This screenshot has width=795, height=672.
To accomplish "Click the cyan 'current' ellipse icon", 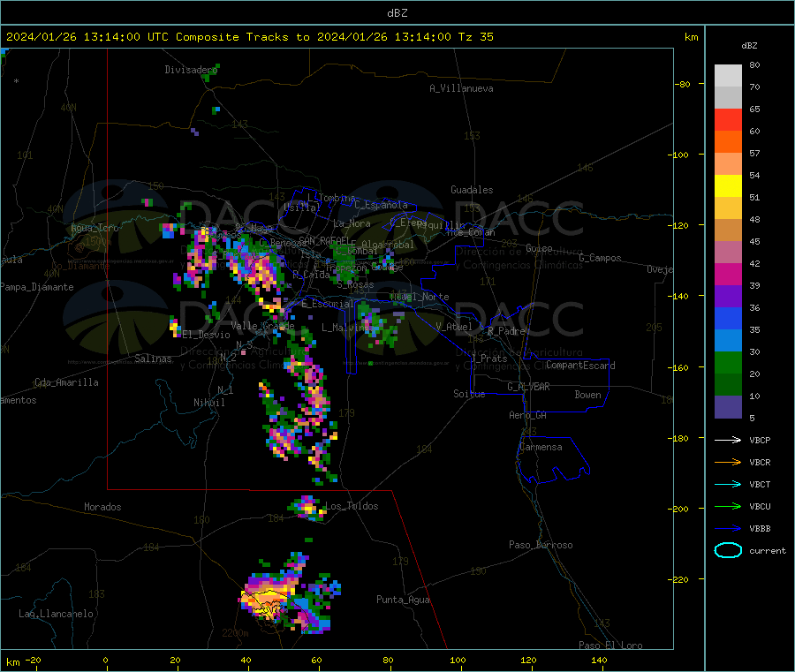I will click(728, 550).
